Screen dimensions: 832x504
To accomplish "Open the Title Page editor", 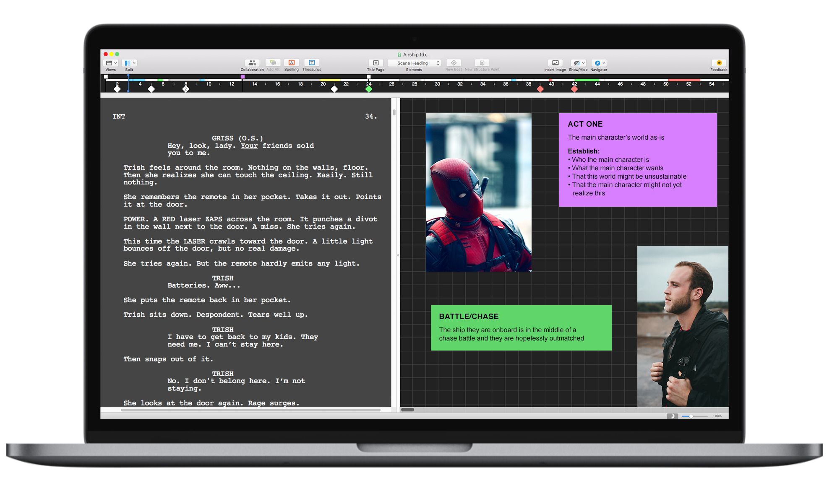I will coord(376,63).
